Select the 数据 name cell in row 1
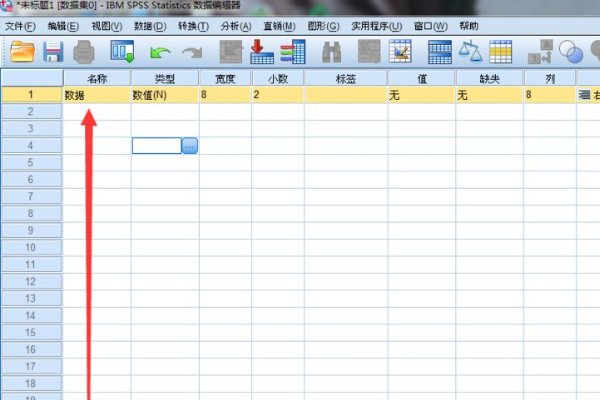600x400 pixels. (97, 95)
